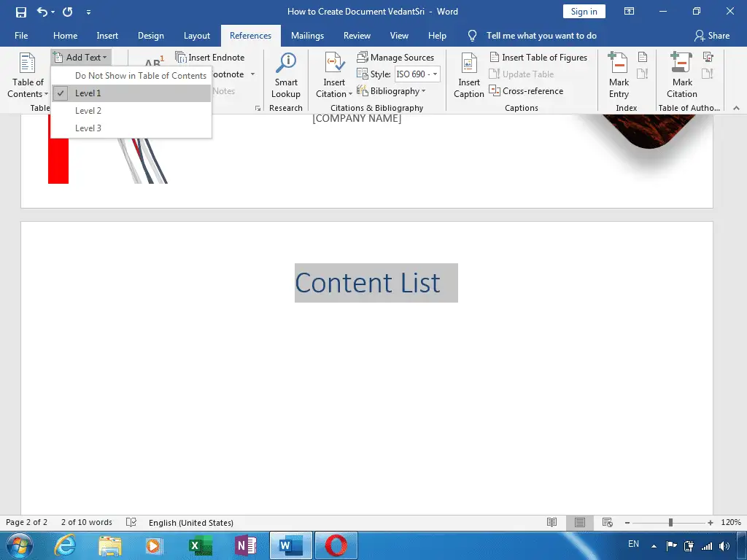This screenshot has width=747, height=560.
Task: Click the 2 of 10 words count
Action: coord(87,522)
